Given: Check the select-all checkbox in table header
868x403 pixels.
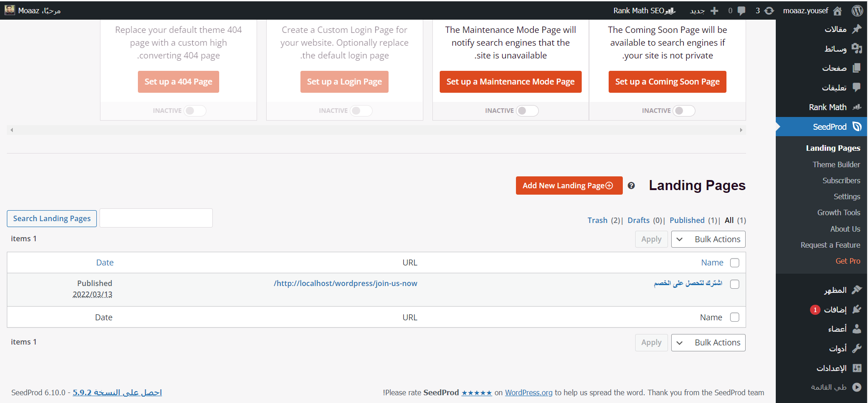Looking at the screenshot, I should [735, 263].
